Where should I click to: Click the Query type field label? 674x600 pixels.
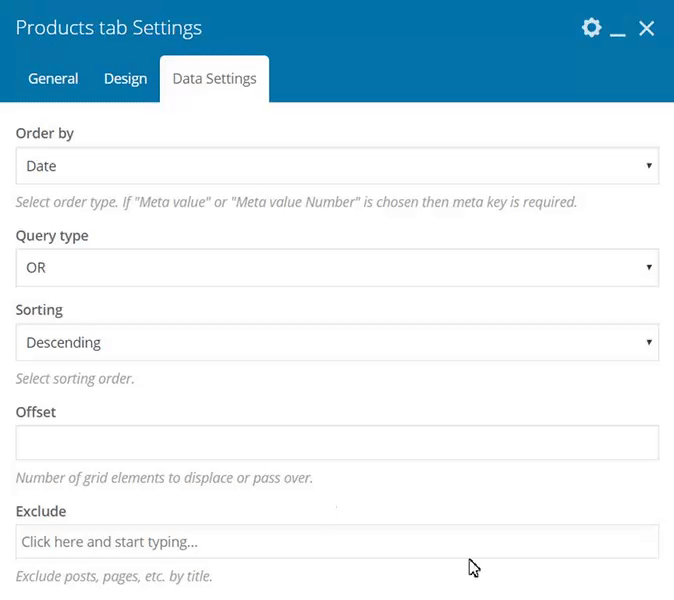pos(52,236)
